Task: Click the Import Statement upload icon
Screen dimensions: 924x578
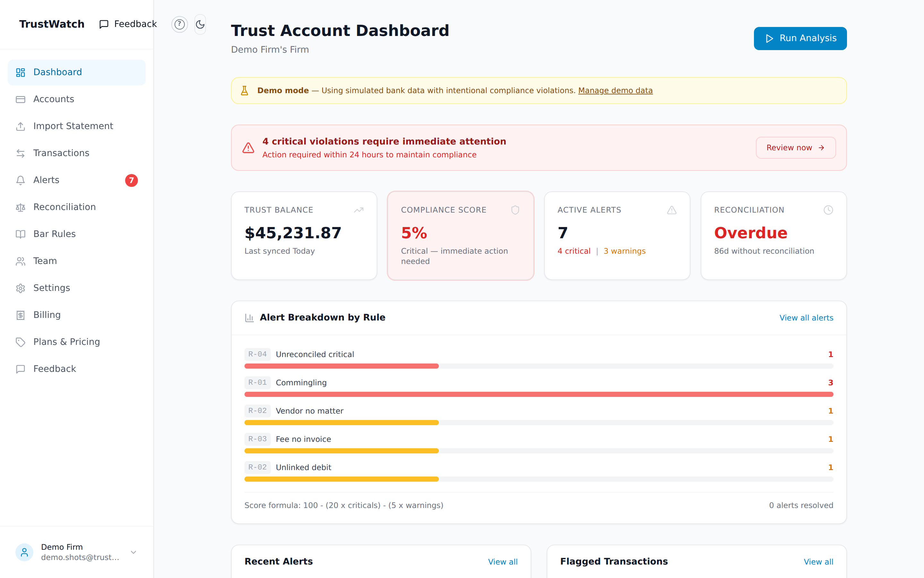Action: [21, 126]
